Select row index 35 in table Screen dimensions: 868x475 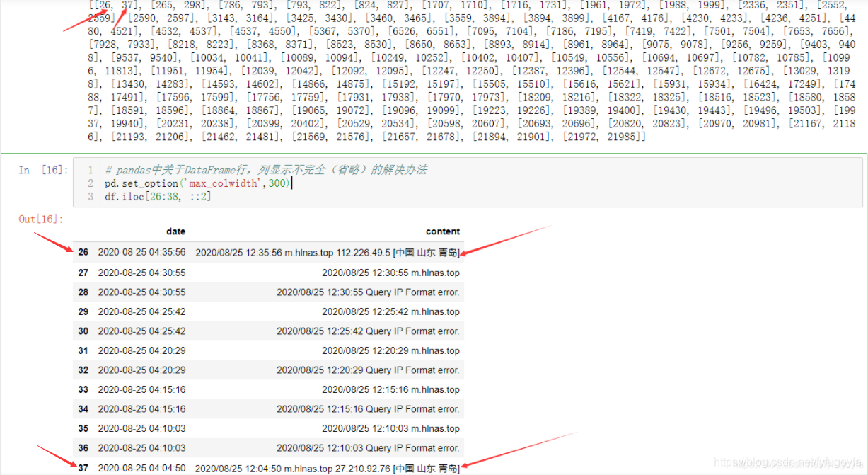[x=83, y=428]
